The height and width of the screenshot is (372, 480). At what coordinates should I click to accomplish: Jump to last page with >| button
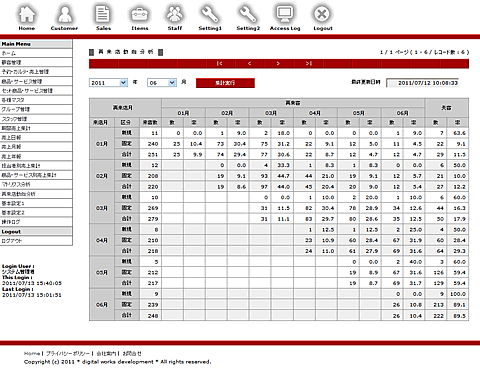[309, 63]
